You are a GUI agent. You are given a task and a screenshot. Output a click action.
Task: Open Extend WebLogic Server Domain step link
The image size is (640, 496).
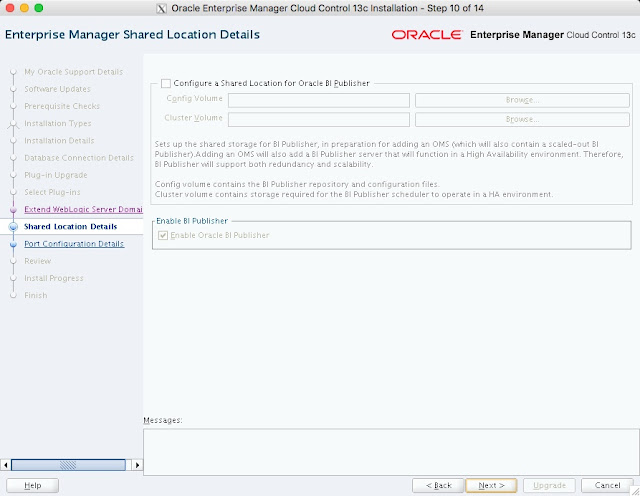point(83,209)
